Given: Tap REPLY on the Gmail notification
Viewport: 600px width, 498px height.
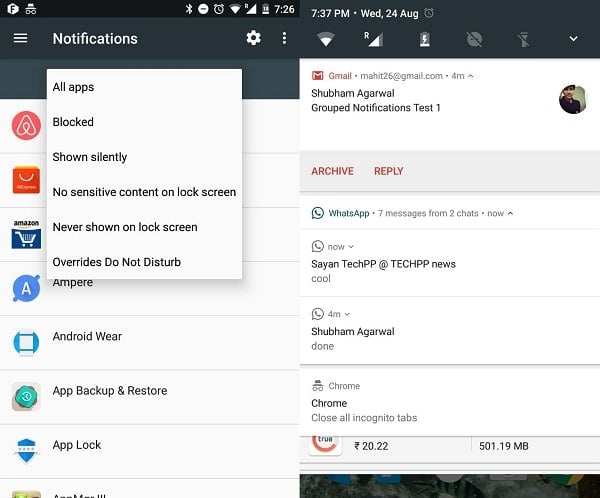Looking at the screenshot, I should pos(389,171).
